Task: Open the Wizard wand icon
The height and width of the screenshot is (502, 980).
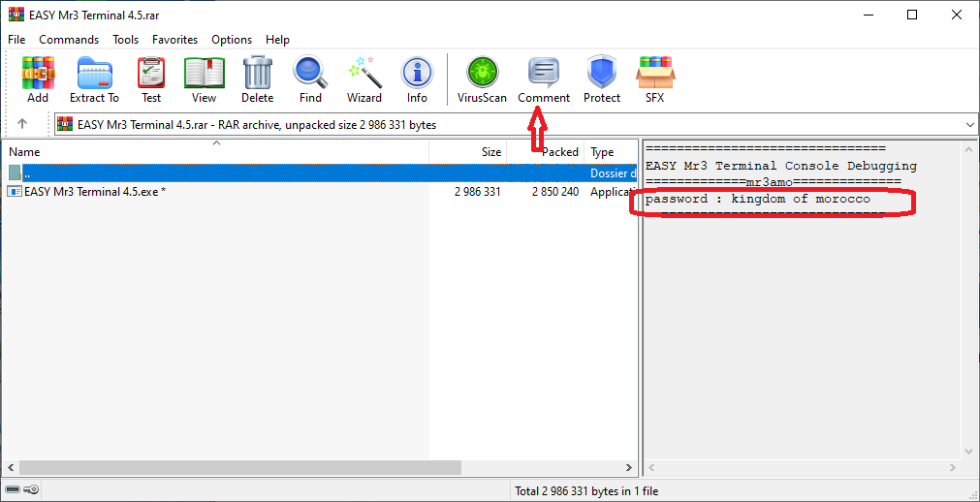Action: 364,73
